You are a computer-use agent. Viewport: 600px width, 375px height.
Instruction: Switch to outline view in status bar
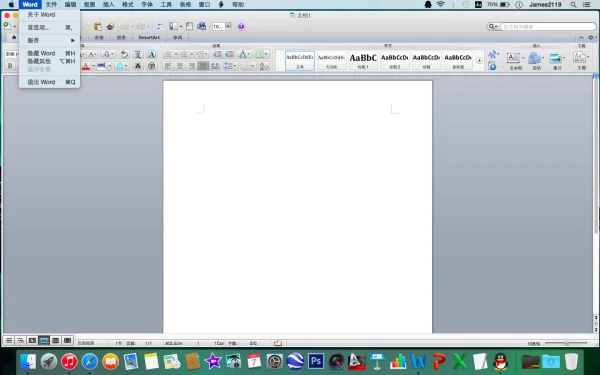pyautogui.click(x=21, y=340)
